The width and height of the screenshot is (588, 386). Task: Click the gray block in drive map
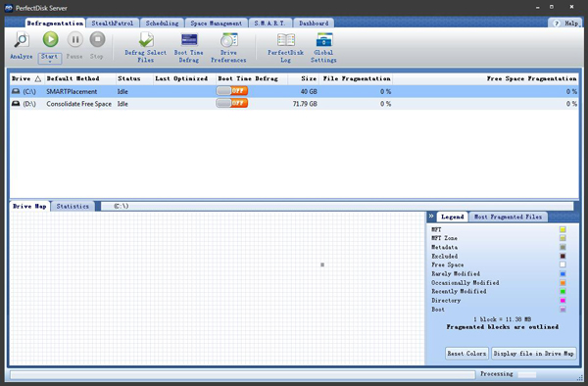pyautogui.click(x=322, y=265)
